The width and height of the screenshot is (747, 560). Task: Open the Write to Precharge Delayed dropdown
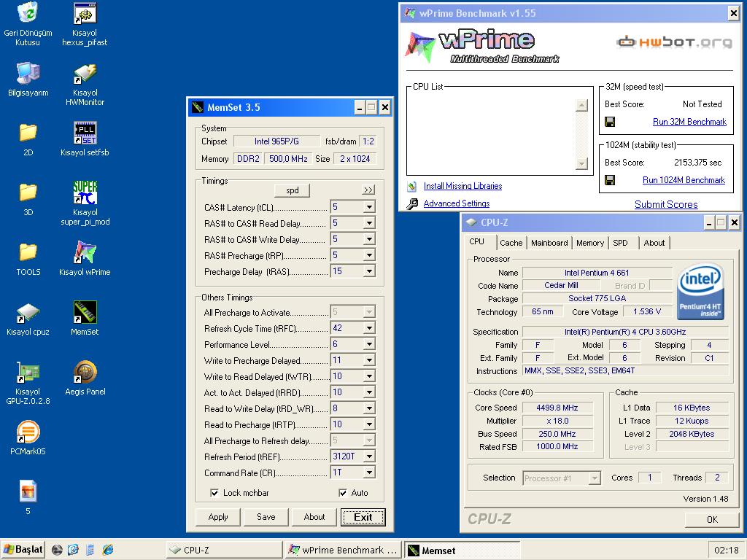(x=369, y=360)
